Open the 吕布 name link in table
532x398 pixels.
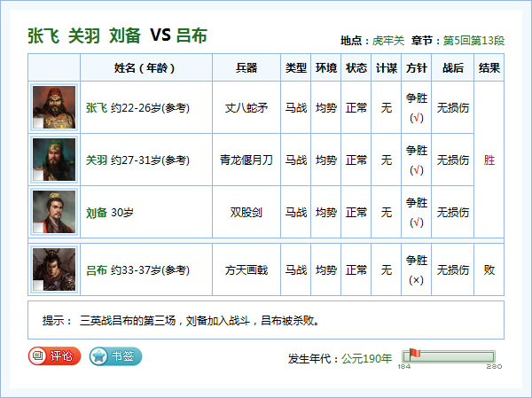click(97, 270)
